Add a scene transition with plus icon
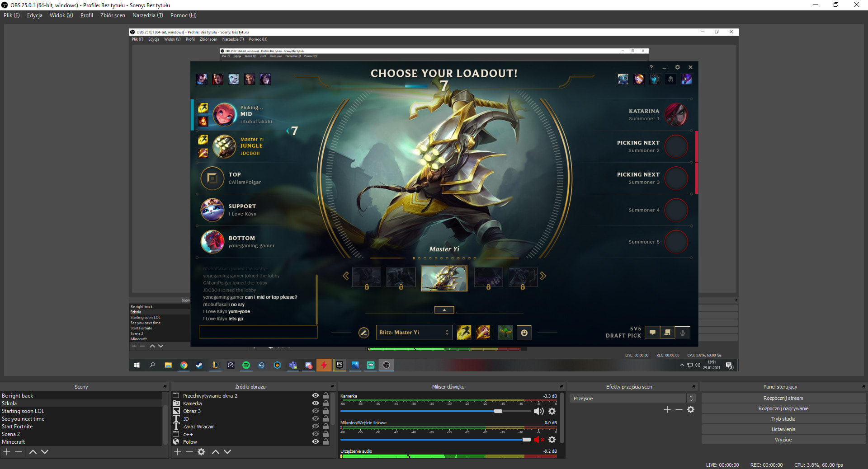The width and height of the screenshot is (868, 469). click(667, 409)
